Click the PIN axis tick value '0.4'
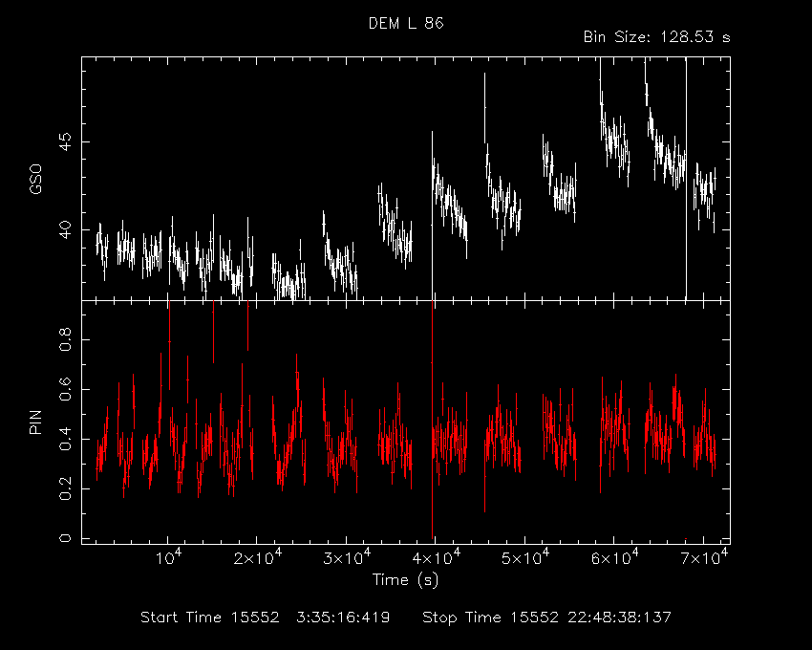This screenshot has width=812, height=650. coord(65,439)
